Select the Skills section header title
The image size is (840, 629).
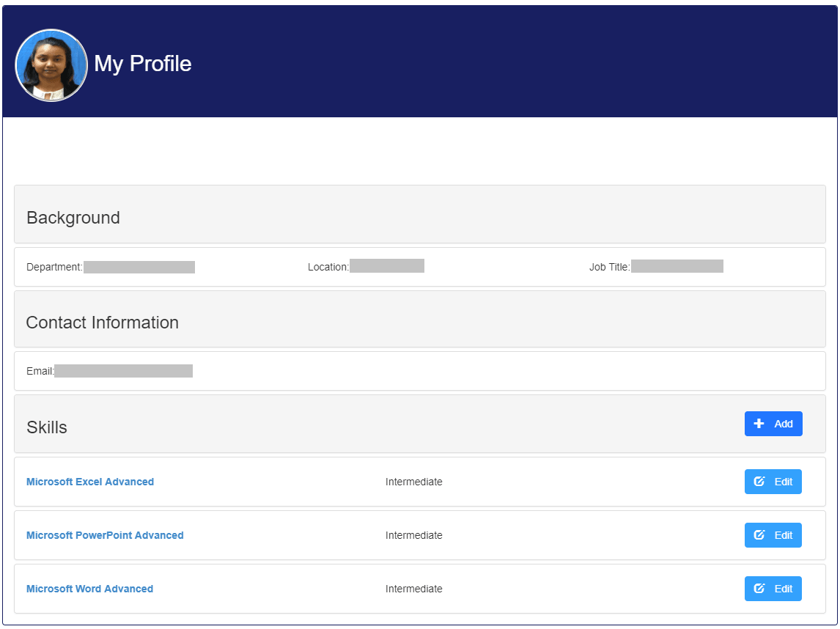pyautogui.click(x=47, y=427)
